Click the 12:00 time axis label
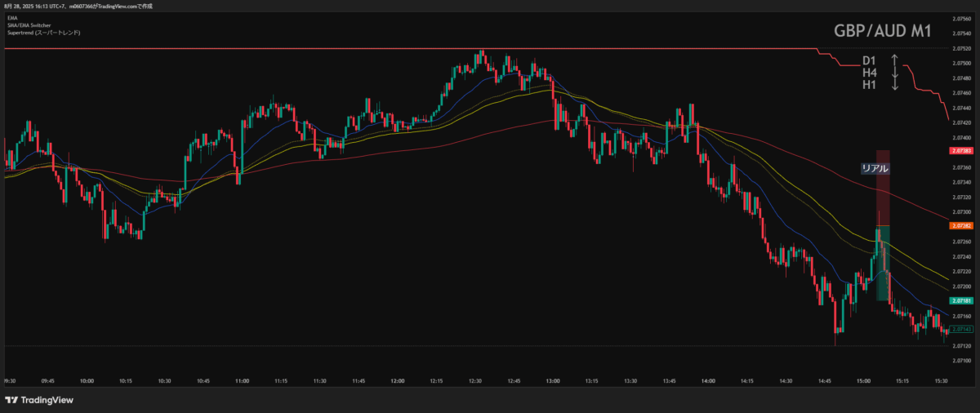The width and height of the screenshot is (980, 413). coord(398,380)
